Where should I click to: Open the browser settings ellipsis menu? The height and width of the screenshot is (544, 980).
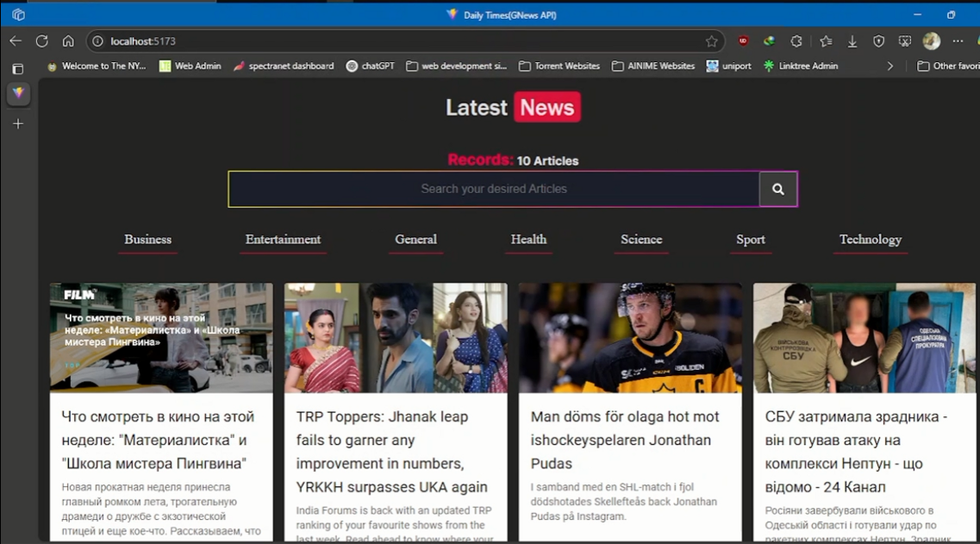(x=957, y=41)
